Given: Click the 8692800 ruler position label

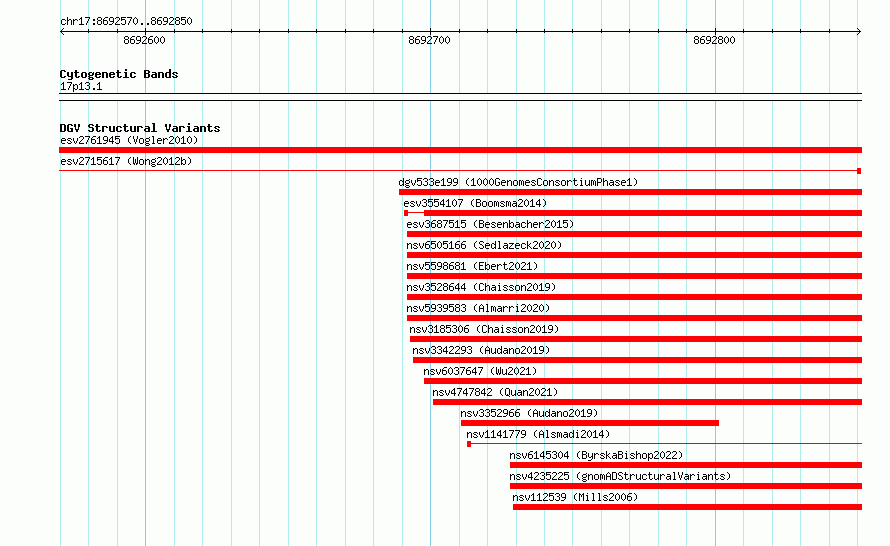Looking at the screenshot, I should click(x=714, y=40).
